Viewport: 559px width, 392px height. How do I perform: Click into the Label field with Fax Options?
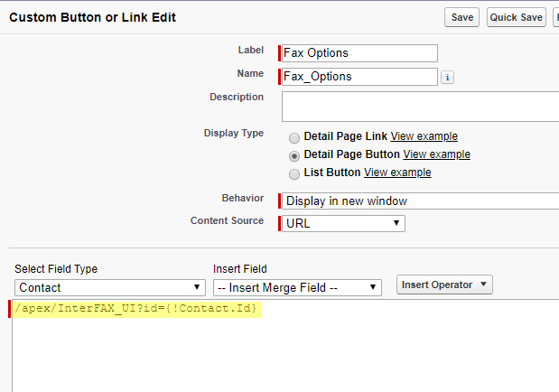(x=359, y=53)
